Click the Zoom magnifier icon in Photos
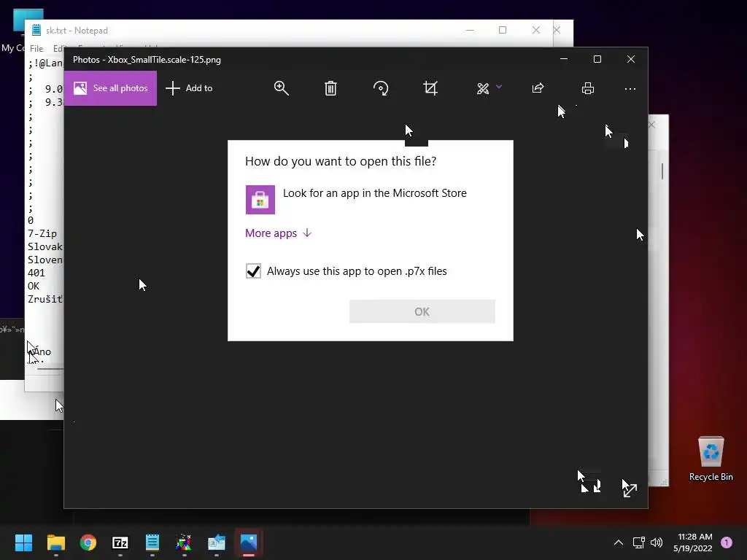Viewport: 747px width, 560px height. coord(281,88)
